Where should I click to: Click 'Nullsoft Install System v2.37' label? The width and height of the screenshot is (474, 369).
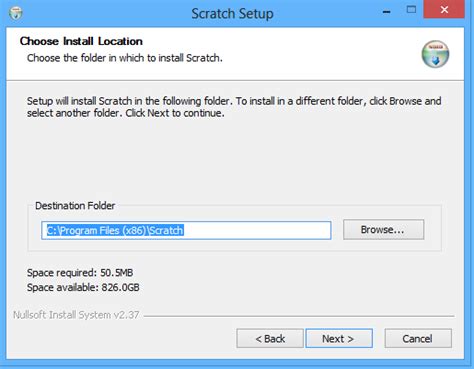(x=76, y=315)
